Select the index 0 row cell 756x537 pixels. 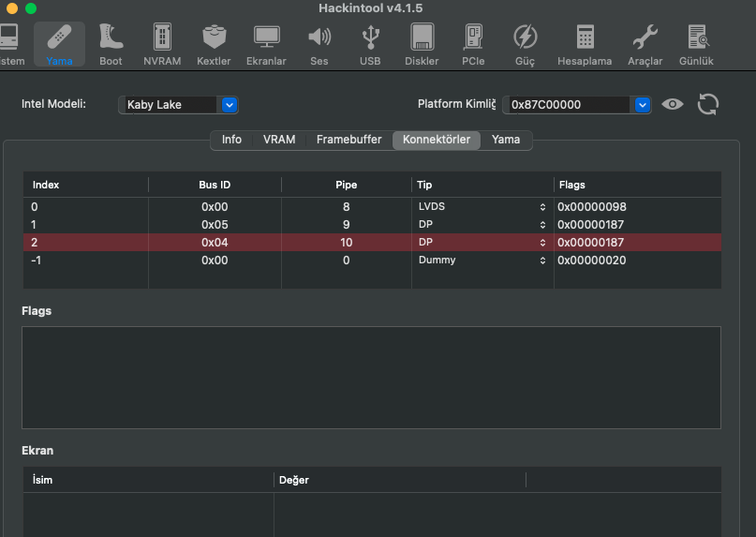point(85,207)
